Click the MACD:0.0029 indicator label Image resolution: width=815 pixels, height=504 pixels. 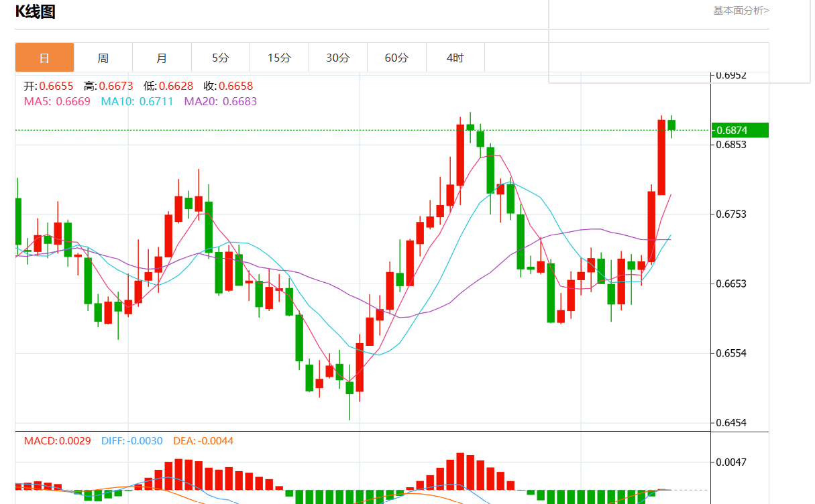58,441
